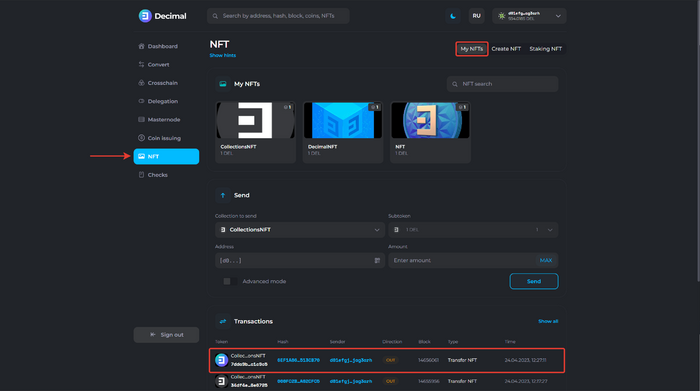Image resolution: width=700 pixels, height=391 pixels.
Task: Click hash in 14655956 block row
Action: click(298, 382)
